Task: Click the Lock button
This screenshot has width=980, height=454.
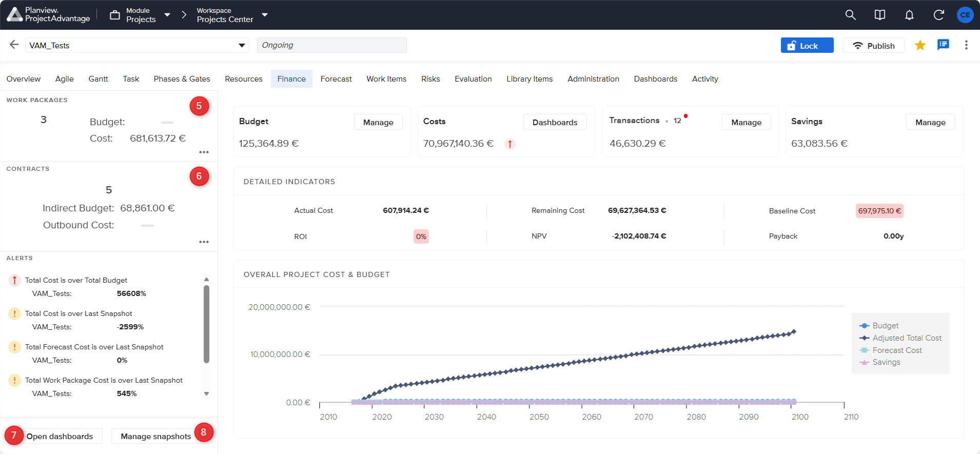Action: [807, 46]
